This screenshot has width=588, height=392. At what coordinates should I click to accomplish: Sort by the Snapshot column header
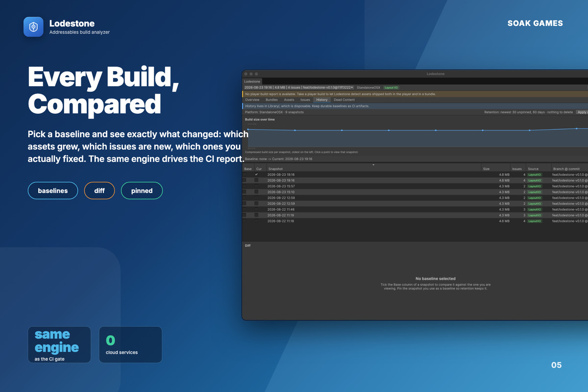pos(373,169)
